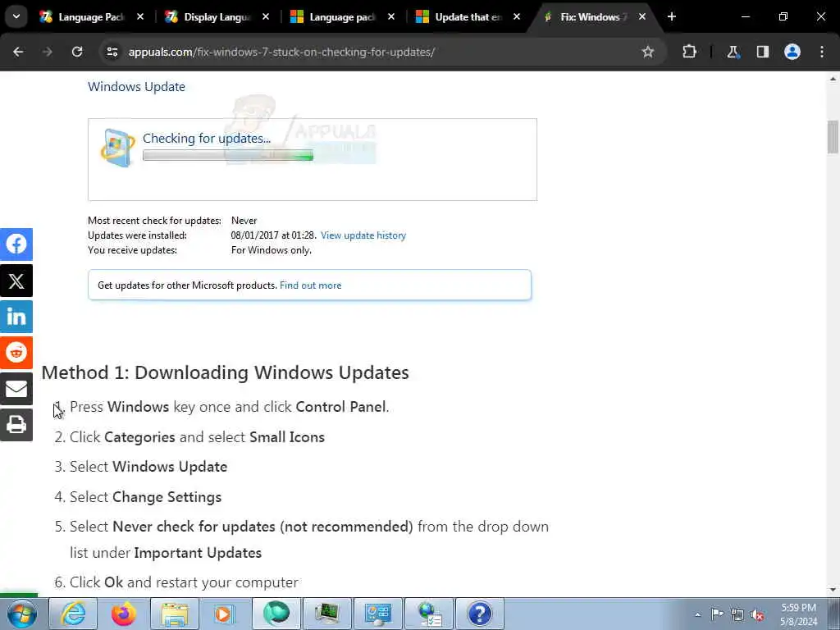Open Action Center flag icon
840x630 pixels.
(717, 614)
